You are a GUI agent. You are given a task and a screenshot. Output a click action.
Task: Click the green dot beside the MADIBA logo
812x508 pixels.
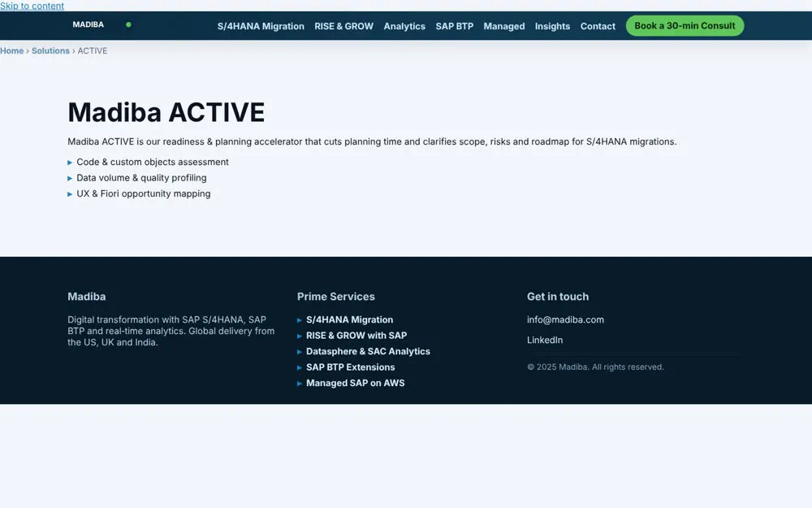tap(128, 24)
